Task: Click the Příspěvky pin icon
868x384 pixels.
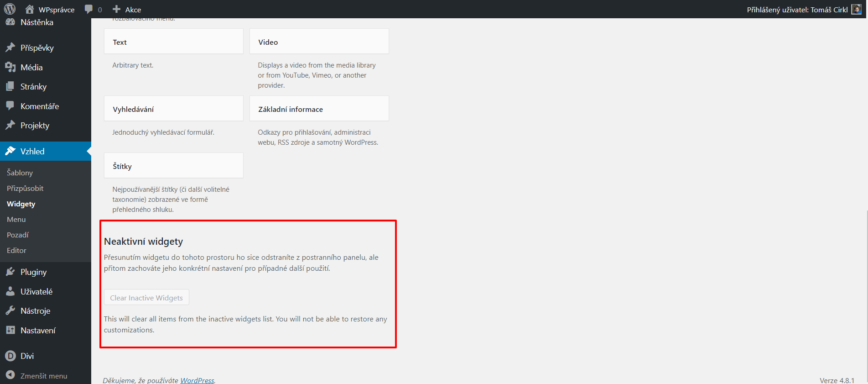Action: (x=10, y=47)
